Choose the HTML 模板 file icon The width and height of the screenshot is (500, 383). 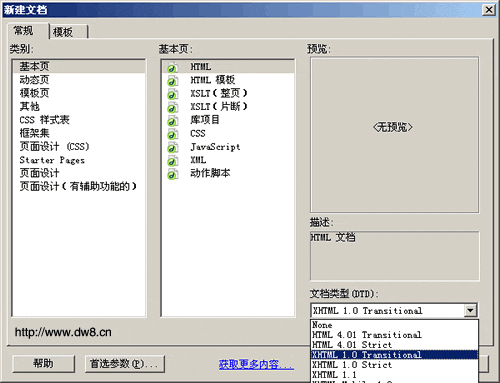pos(172,81)
